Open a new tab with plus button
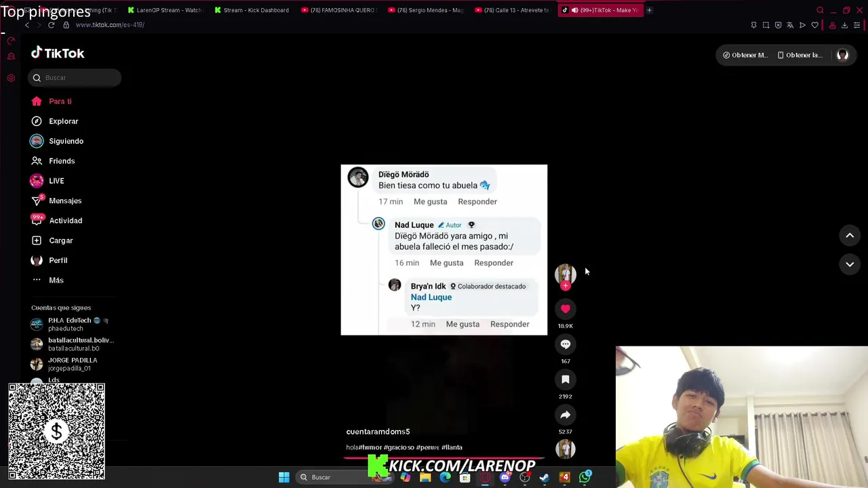The height and width of the screenshot is (488, 868). 649,10
